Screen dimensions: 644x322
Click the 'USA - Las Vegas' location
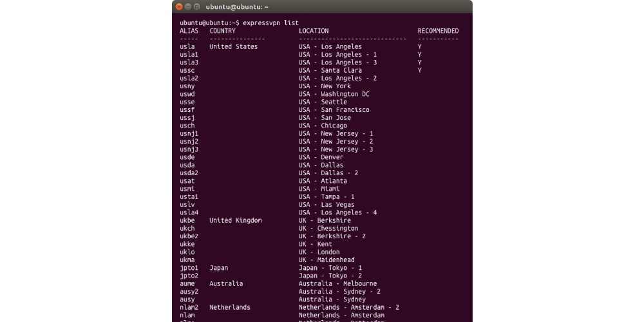(x=327, y=205)
